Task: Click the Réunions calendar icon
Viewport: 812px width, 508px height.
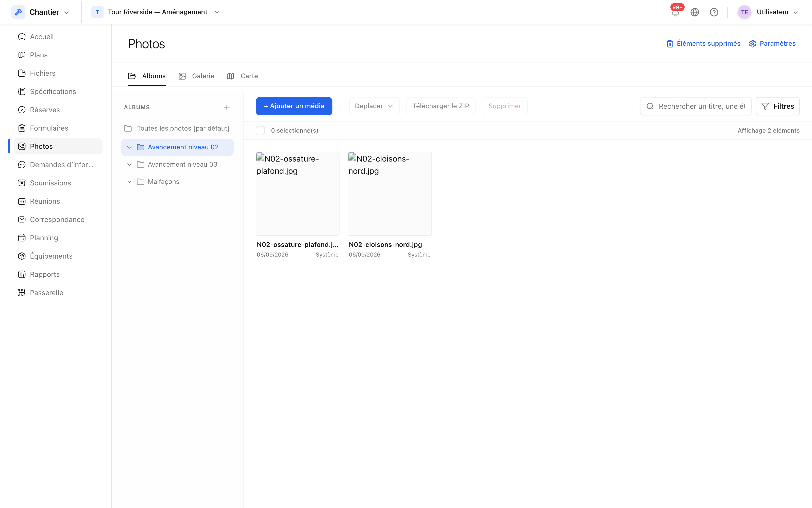Action: [22, 201]
